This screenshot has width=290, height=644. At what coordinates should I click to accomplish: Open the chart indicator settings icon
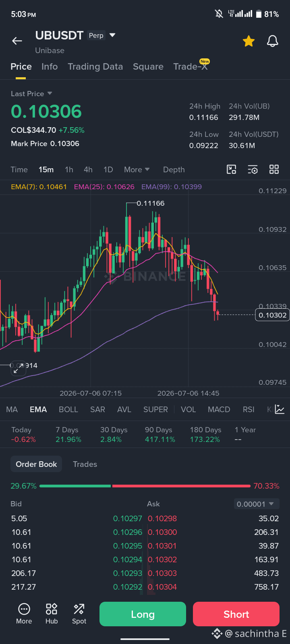253,169
